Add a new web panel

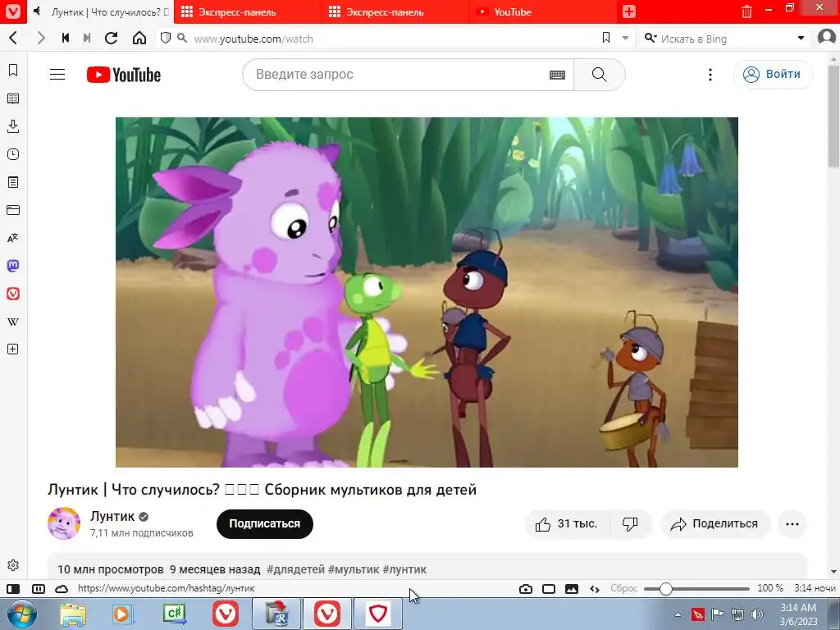click(13, 349)
